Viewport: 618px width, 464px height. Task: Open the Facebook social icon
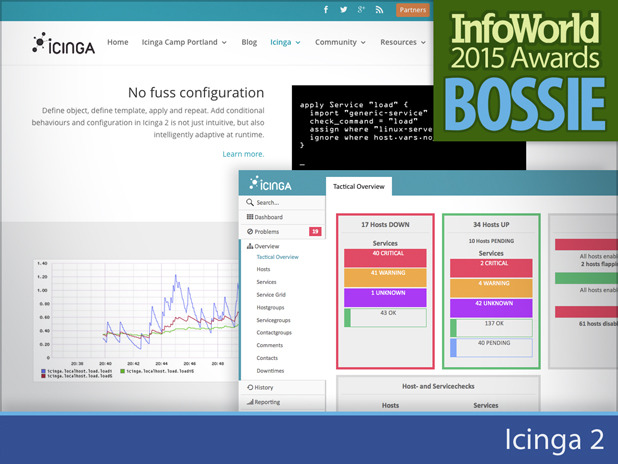[x=326, y=9]
